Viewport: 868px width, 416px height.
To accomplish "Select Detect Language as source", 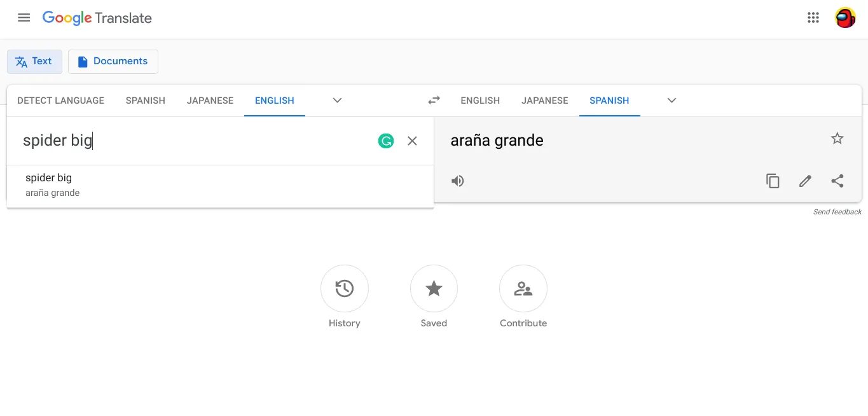I will (x=60, y=101).
